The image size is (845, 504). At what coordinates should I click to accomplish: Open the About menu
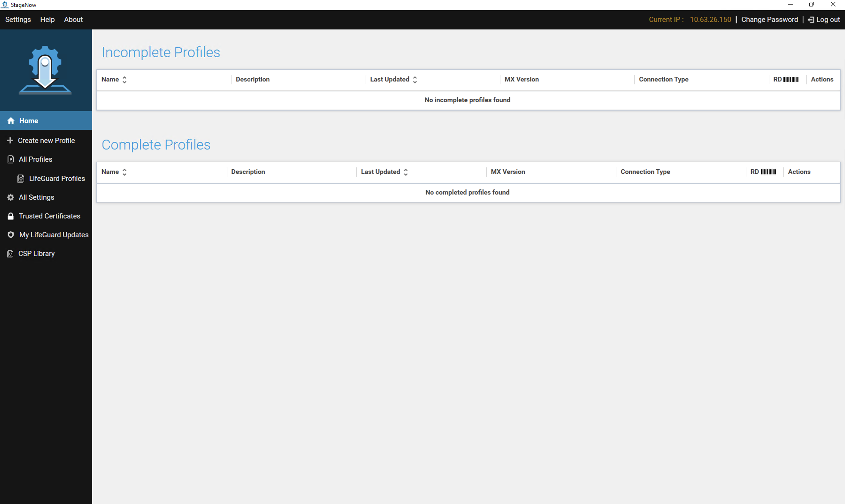click(x=73, y=19)
